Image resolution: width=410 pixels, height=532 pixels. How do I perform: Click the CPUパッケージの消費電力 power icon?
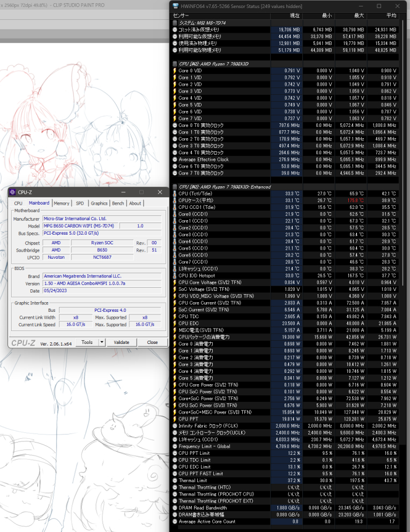click(175, 337)
